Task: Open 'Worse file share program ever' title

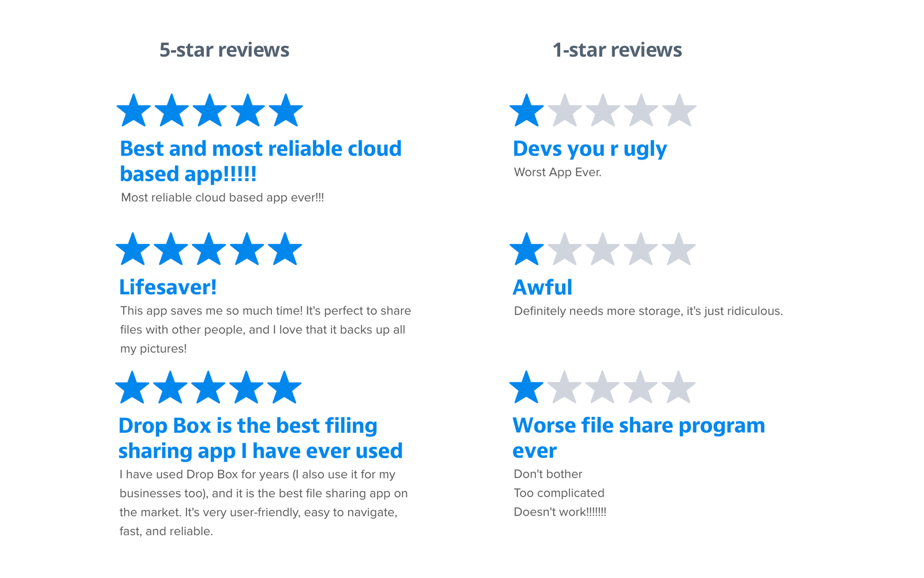Action: 639,438
